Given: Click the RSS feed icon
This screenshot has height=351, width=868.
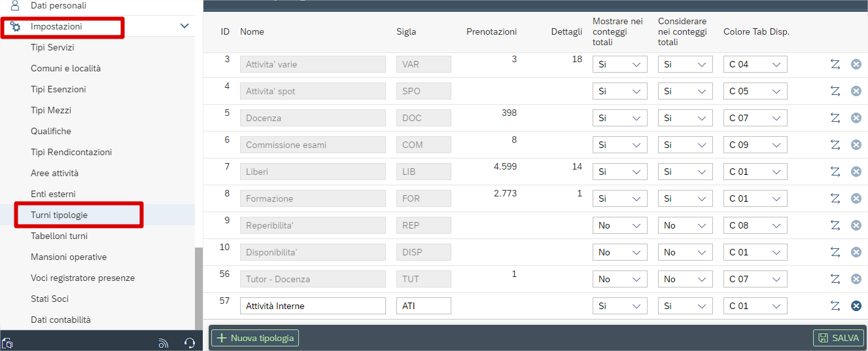Looking at the screenshot, I should 164,342.
